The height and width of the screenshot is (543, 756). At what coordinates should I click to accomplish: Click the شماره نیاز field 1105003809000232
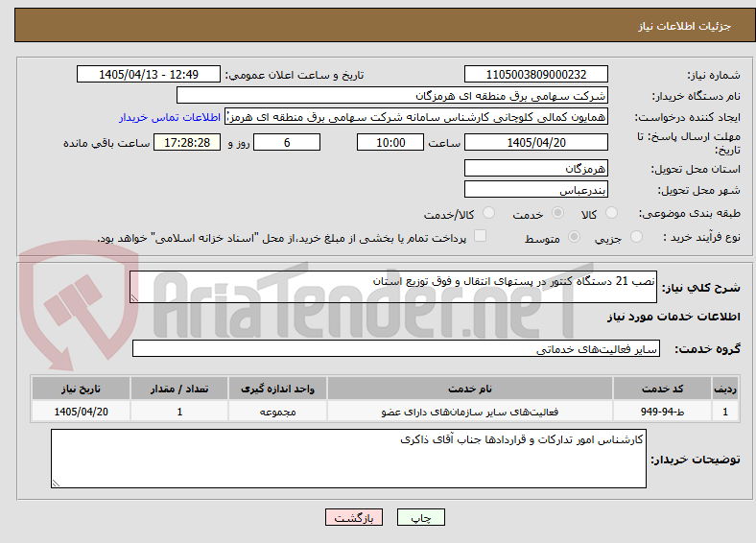536,74
